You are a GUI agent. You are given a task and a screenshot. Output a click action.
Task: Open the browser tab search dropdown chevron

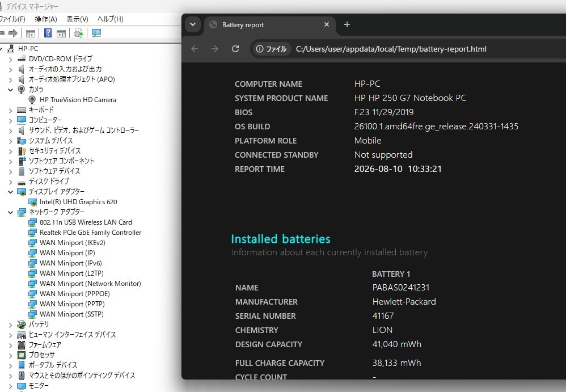[x=193, y=24]
